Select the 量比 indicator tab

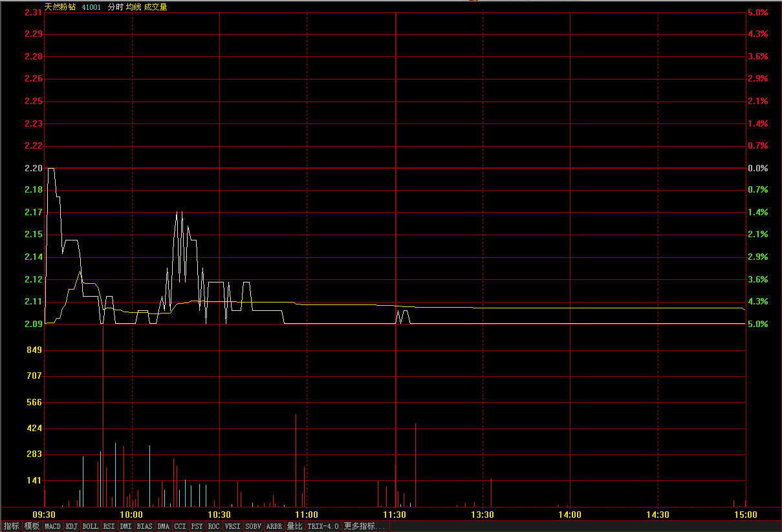[295, 526]
